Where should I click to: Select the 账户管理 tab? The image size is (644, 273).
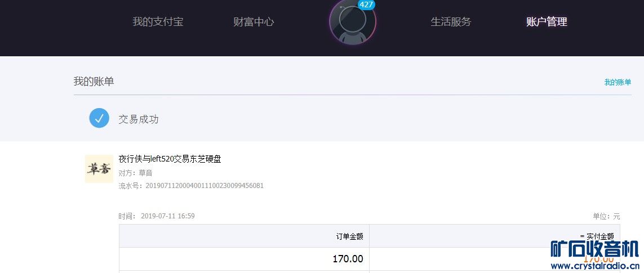click(x=547, y=22)
